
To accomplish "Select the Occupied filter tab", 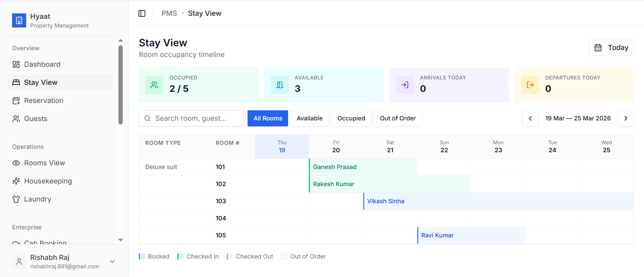I will pyautogui.click(x=351, y=118).
